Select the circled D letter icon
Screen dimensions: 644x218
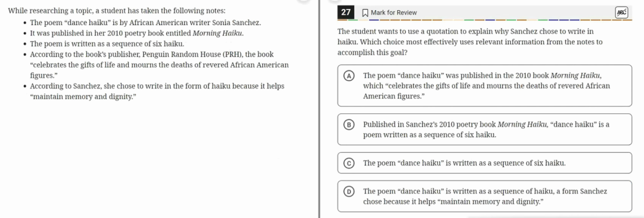(349, 191)
